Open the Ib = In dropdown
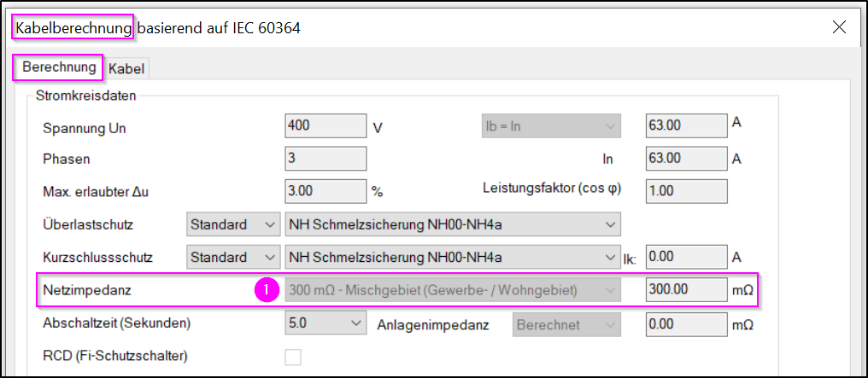This screenshot has height=378, width=868. pyautogui.click(x=551, y=126)
